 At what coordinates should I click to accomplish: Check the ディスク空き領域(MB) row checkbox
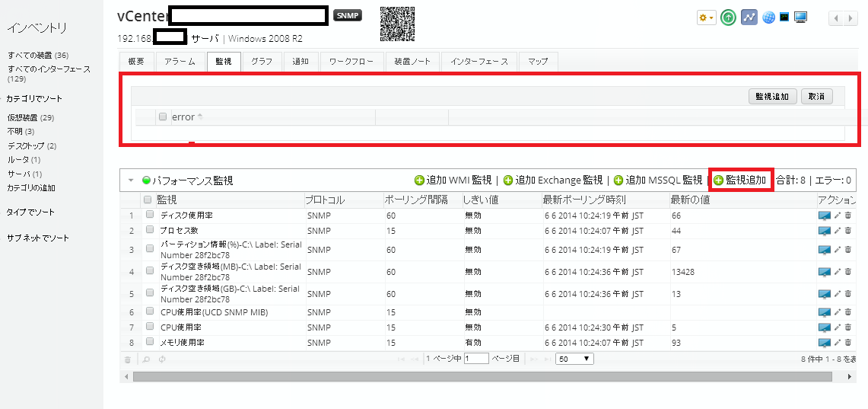pos(149,271)
